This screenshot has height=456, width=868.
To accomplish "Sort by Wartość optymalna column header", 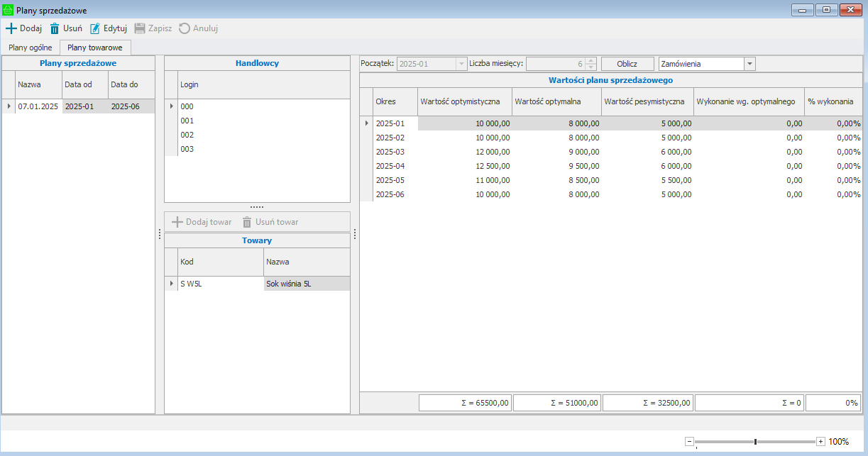I will click(556, 101).
